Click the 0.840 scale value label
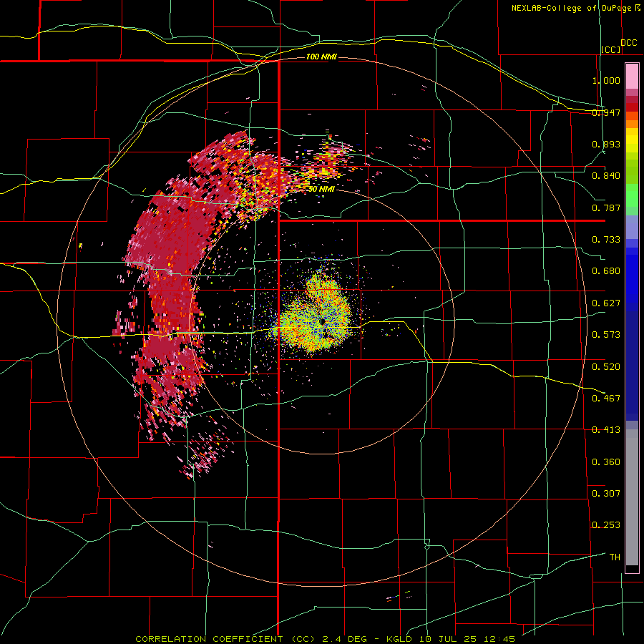Image resolution: width=644 pixels, height=644 pixels. click(606, 176)
